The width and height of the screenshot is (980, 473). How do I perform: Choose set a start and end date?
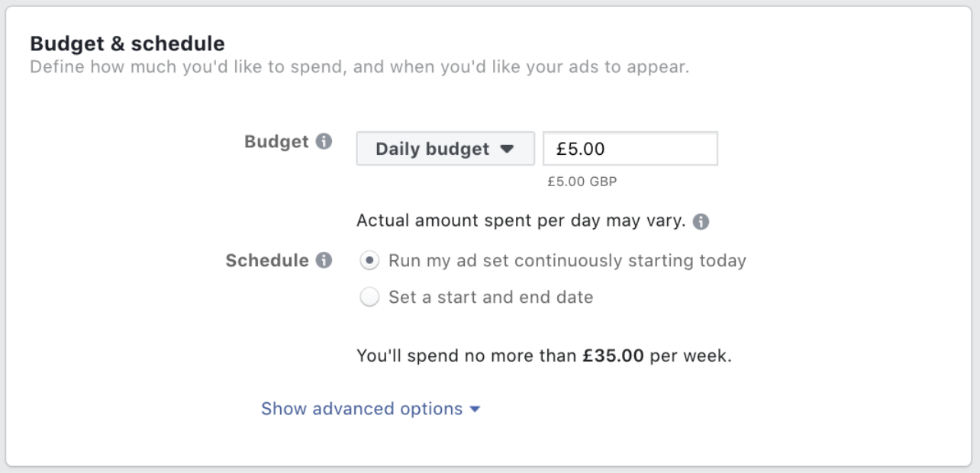(369, 297)
